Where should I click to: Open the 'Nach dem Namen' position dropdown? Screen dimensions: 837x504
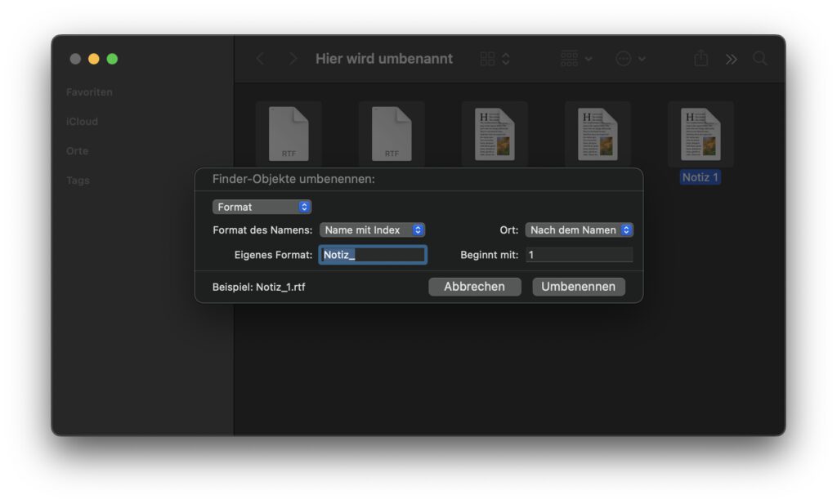coord(579,230)
